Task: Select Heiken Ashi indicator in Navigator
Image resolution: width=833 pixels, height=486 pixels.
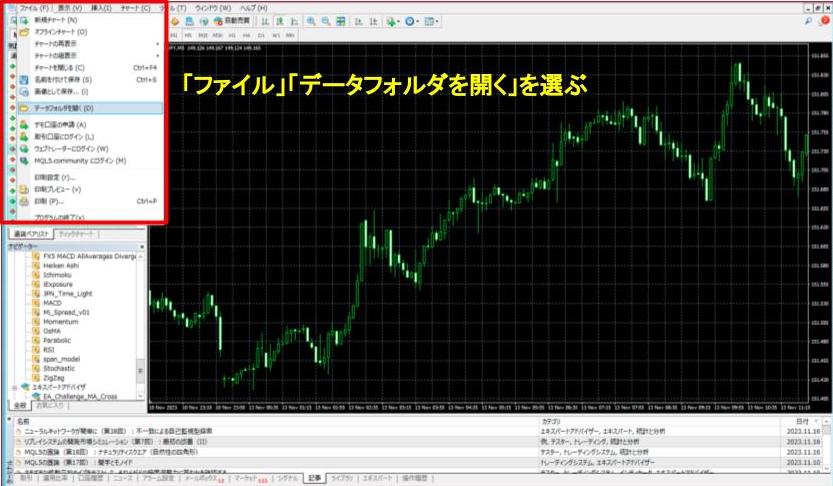Action: [x=61, y=266]
